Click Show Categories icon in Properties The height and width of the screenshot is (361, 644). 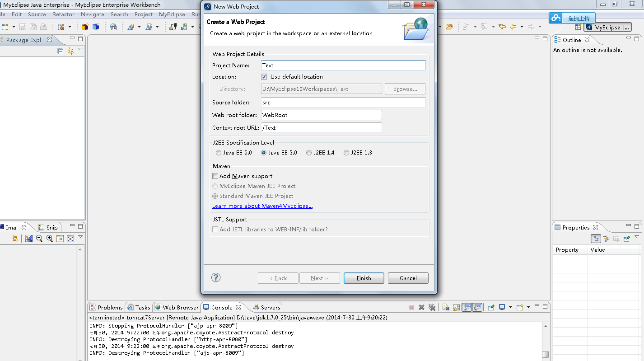click(596, 239)
